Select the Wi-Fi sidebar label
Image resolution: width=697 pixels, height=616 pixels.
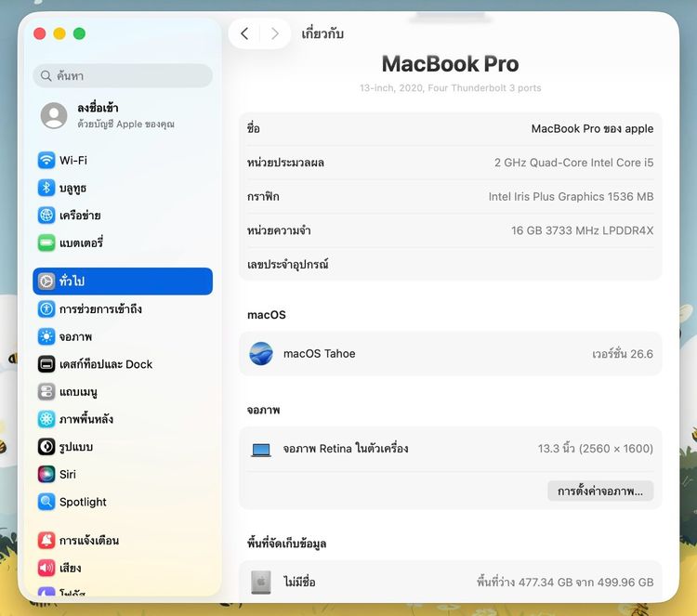click(x=73, y=160)
